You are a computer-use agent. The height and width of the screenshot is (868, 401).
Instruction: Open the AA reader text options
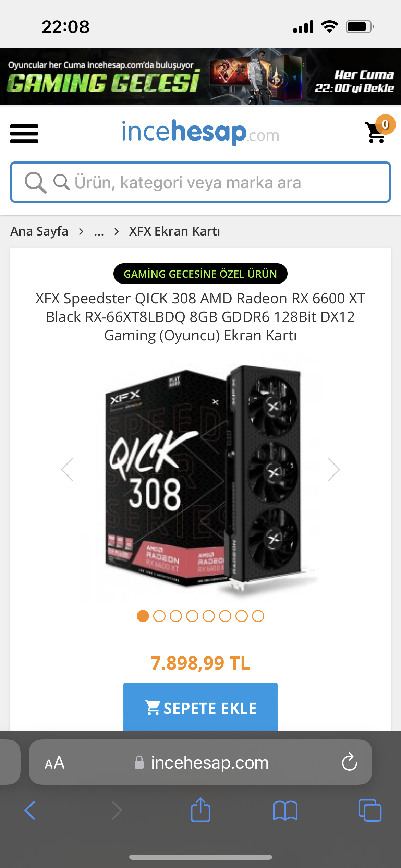pos(54,763)
